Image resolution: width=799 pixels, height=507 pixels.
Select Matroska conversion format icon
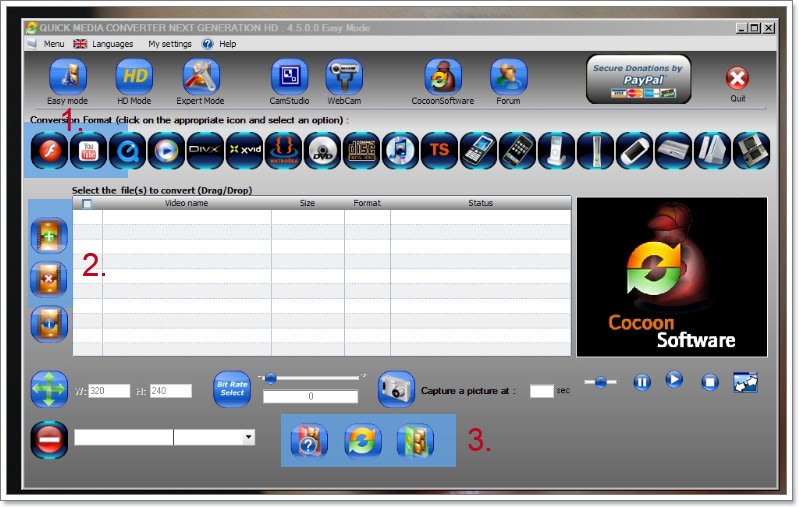point(283,150)
